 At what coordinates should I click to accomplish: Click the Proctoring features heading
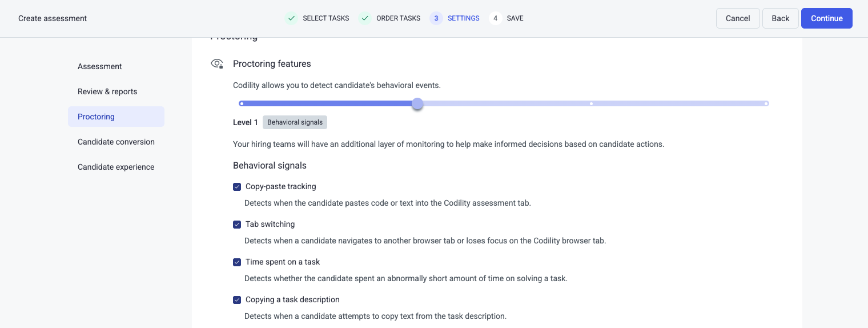point(272,64)
